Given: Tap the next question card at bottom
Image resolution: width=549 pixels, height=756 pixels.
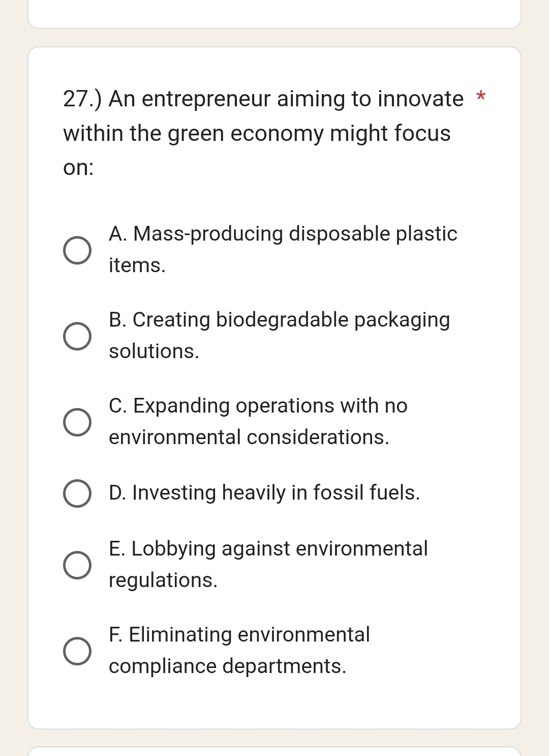Looking at the screenshot, I should pyautogui.click(x=274, y=751).
